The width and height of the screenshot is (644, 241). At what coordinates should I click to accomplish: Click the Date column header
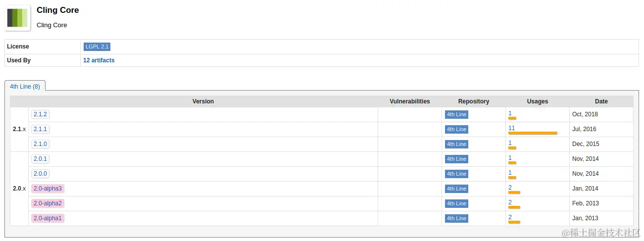tap(601, 101)
